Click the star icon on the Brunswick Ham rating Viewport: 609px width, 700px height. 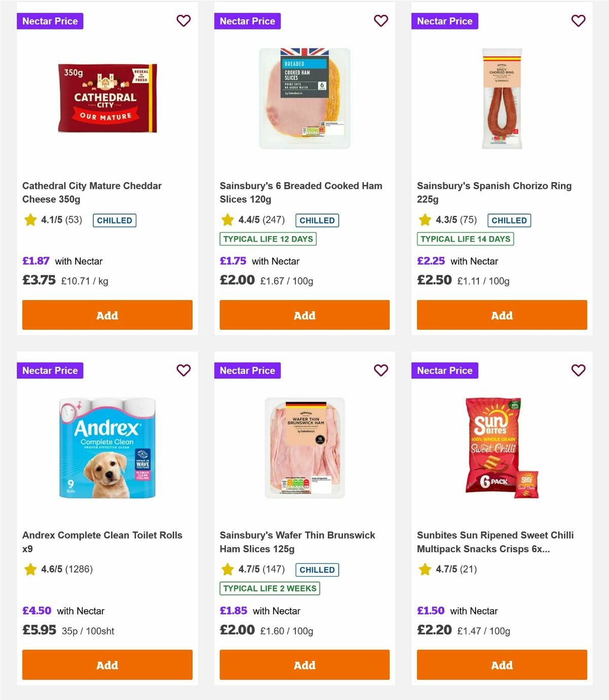227,570
